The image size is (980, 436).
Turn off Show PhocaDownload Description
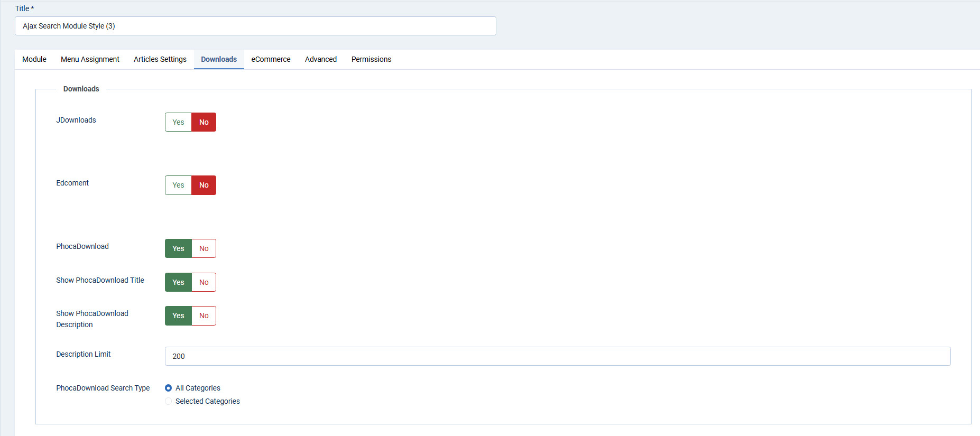tap(204, 316)
